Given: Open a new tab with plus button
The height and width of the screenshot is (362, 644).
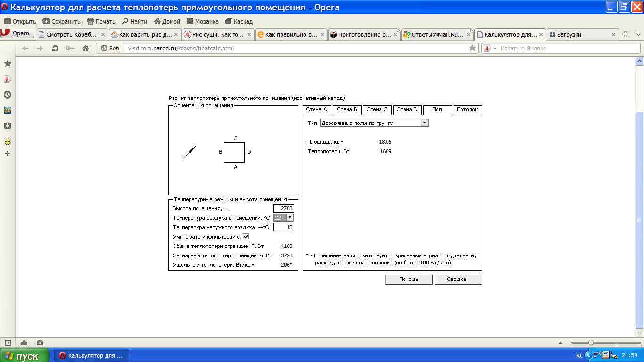Looking at the screenshot, I should (626, 34).
